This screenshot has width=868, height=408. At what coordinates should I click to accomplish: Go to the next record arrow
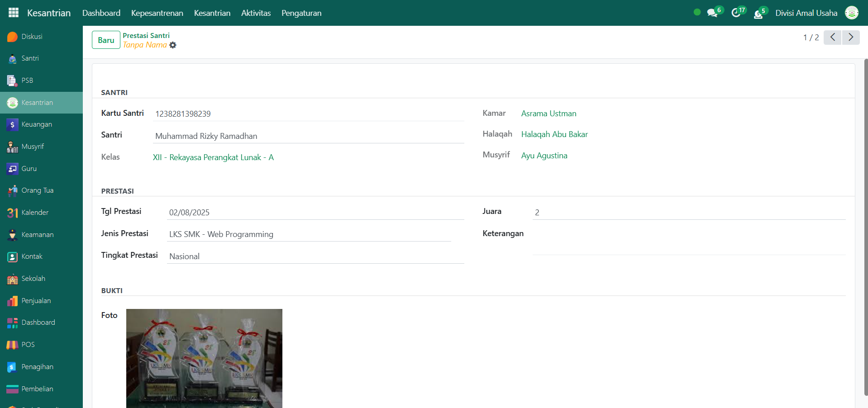(x=850, y=37)
